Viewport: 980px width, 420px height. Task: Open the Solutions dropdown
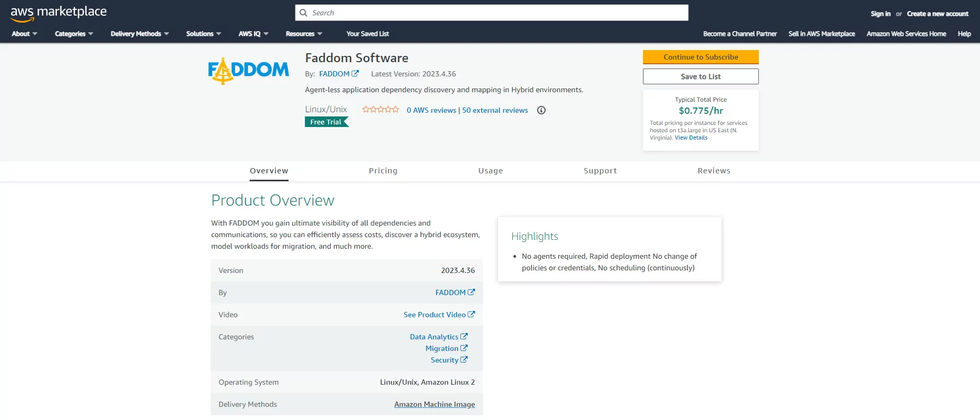(204, 34)
